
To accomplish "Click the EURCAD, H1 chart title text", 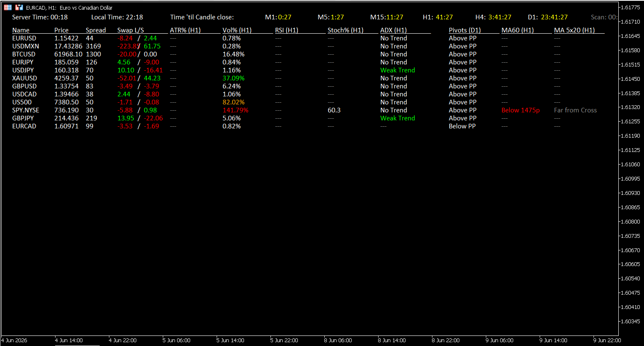I will coord(69,8).
